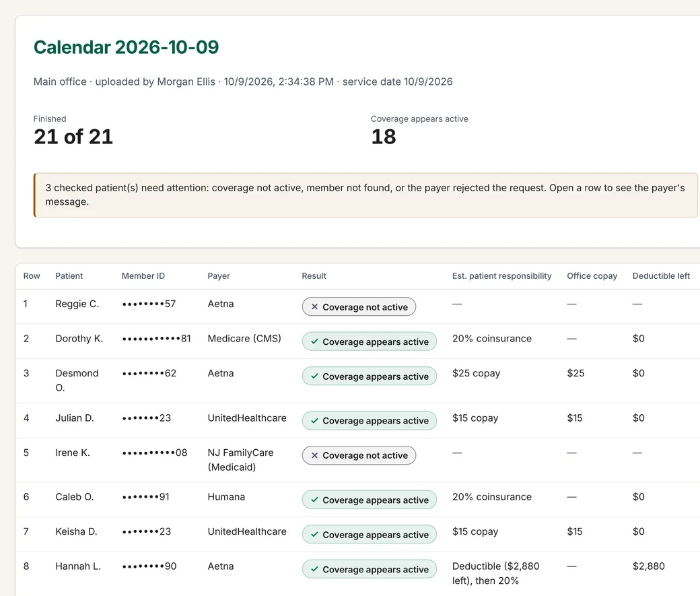Click the $25 copay responsibility cell

pos(477,374)
